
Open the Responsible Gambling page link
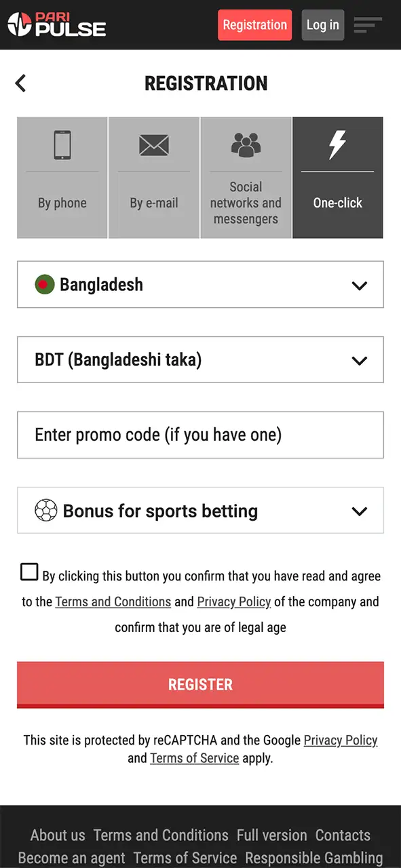[x=313, y=857]
